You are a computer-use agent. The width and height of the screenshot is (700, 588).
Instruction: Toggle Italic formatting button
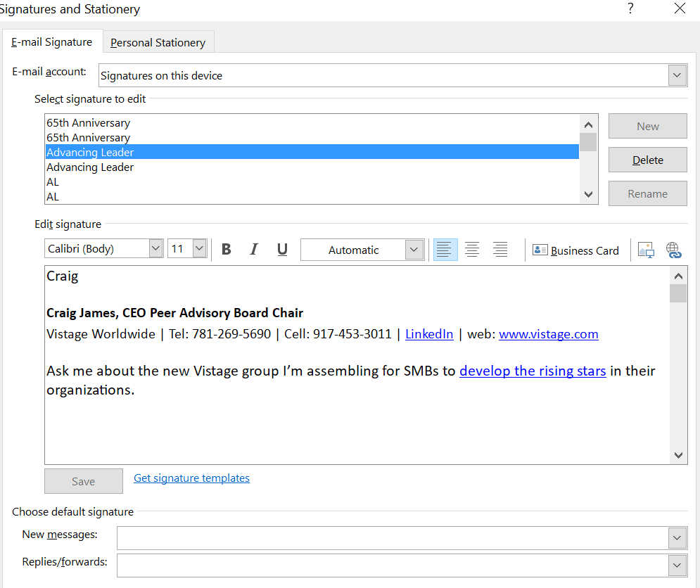tap(254, 249)
